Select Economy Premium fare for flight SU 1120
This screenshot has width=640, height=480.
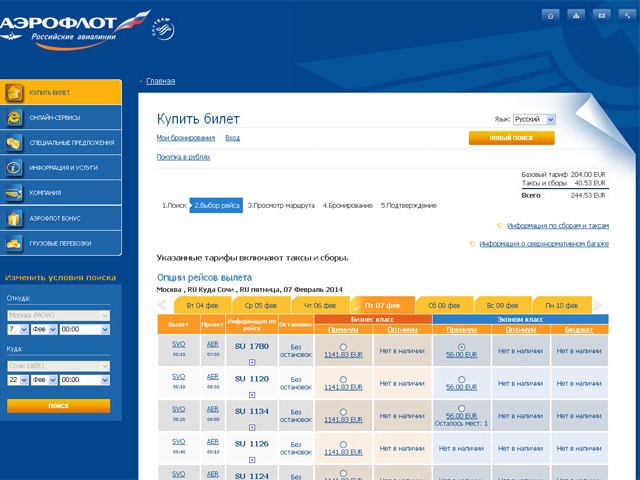[x=461, y=378]
